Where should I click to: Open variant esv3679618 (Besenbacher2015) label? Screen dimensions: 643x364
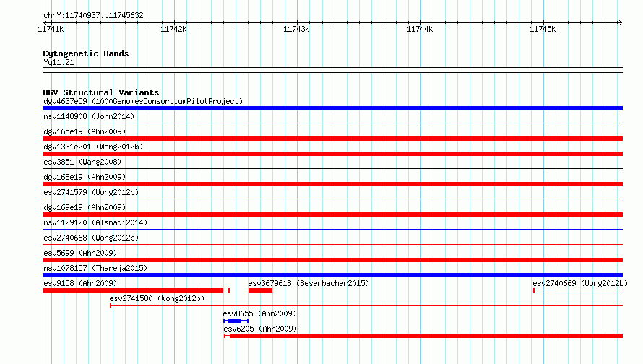pos(308,283)
